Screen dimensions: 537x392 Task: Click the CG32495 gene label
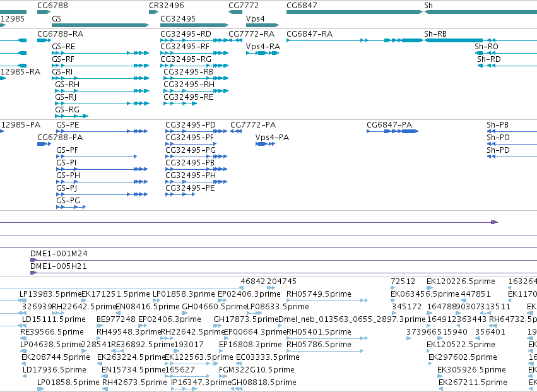point(178,18)
